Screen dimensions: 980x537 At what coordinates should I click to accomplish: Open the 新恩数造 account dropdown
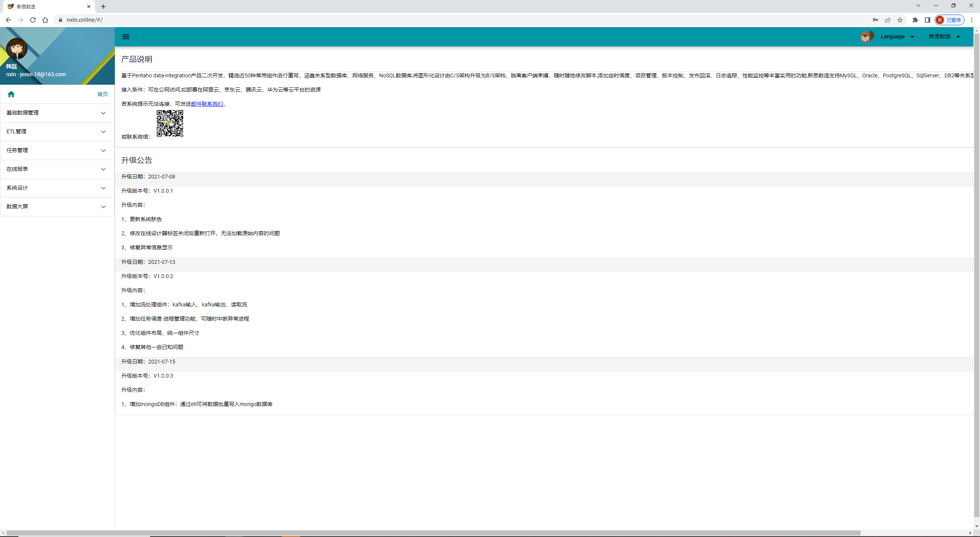coord(944,36)
